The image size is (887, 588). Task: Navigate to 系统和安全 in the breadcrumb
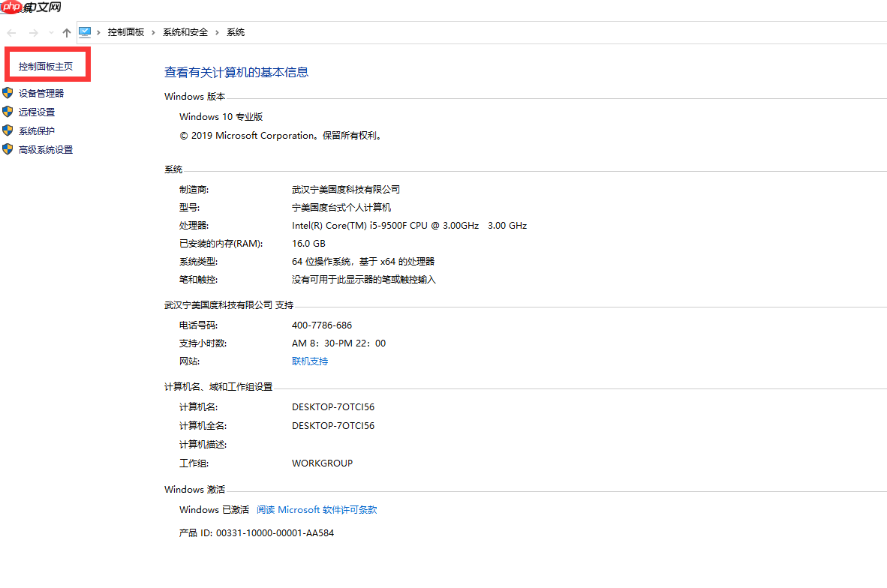(185, 32)
